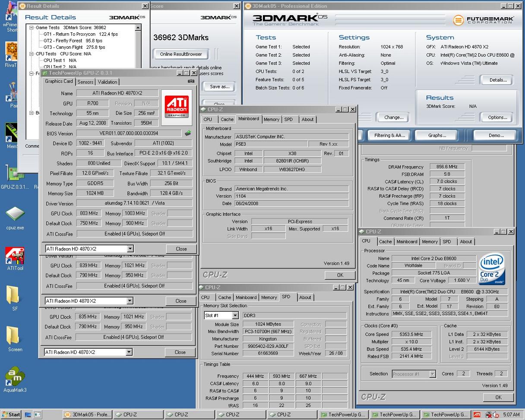The image size is (525, 420).
Task: Select the Graphics Card tab in GPU-Z
Action: 59,81
